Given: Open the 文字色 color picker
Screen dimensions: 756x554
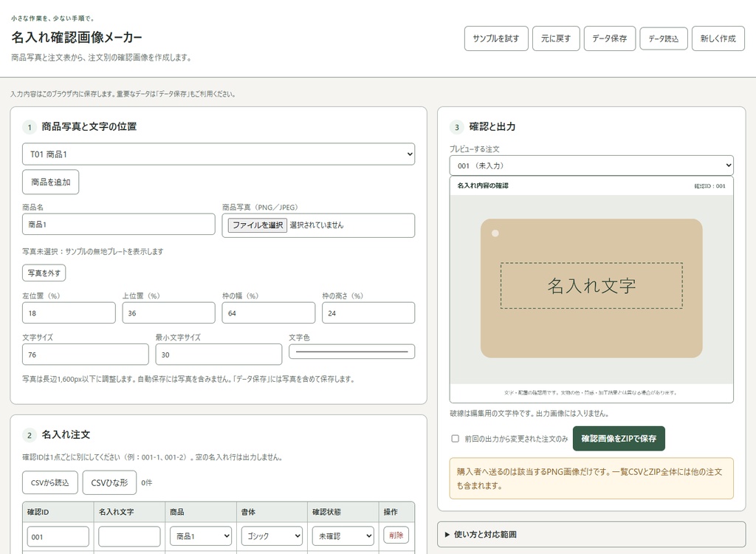Looking at the screenshot, I should click(352, 352).
